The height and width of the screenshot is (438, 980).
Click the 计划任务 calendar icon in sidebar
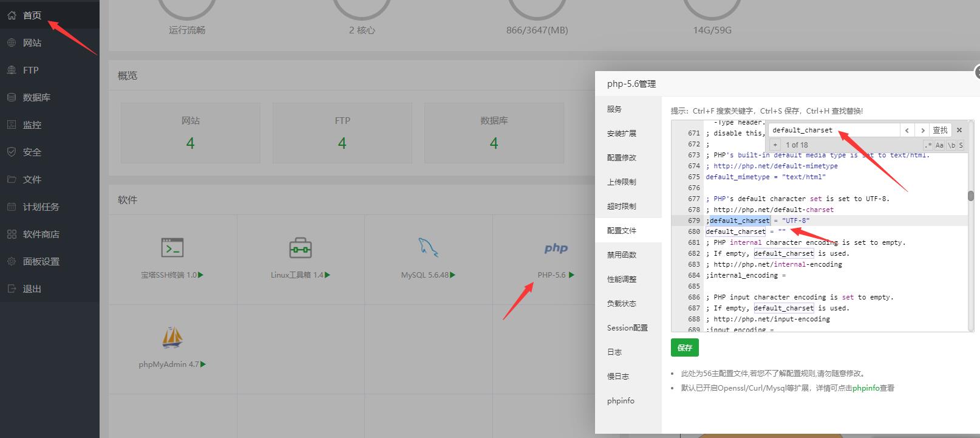[x=12, y=207]
